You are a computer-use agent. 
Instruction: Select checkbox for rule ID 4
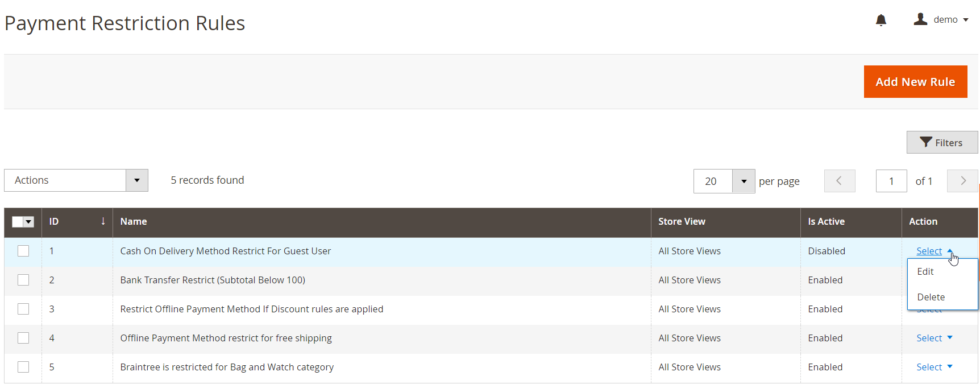pos(23,338)
